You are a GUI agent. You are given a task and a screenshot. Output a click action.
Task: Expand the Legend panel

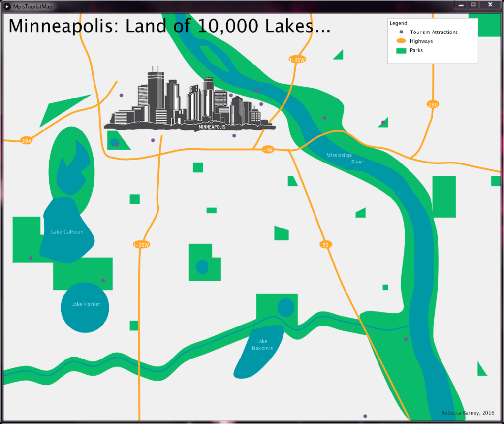coord(398,23)
